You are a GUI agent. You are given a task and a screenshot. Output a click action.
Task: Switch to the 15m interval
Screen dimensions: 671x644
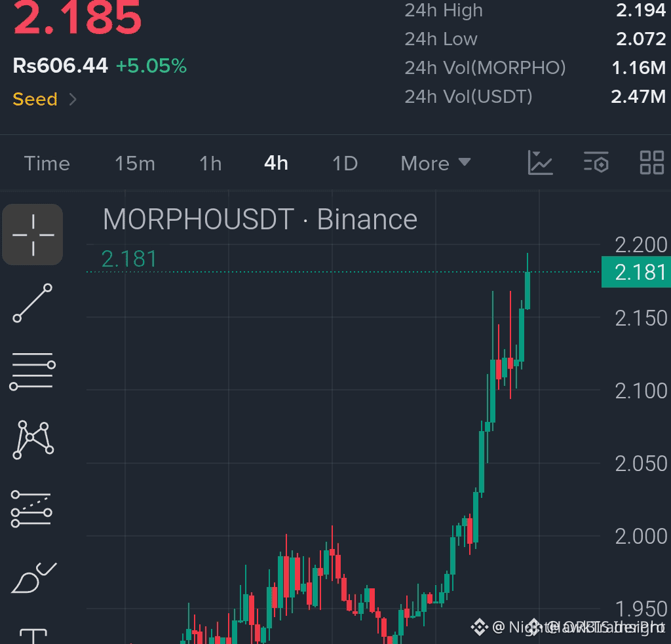[x=135, y=164]
